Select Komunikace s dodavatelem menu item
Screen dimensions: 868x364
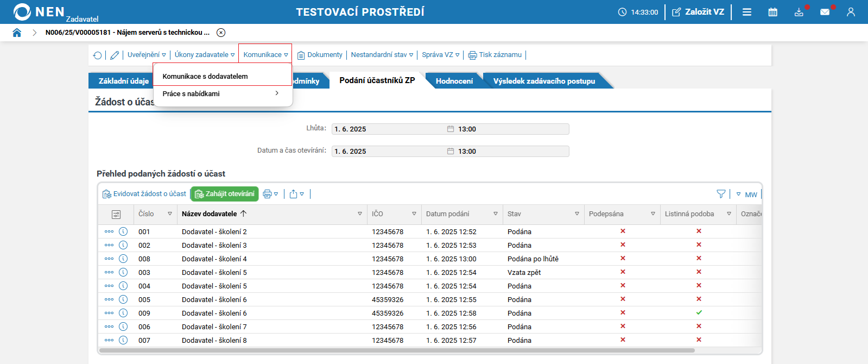pos(205,77)
